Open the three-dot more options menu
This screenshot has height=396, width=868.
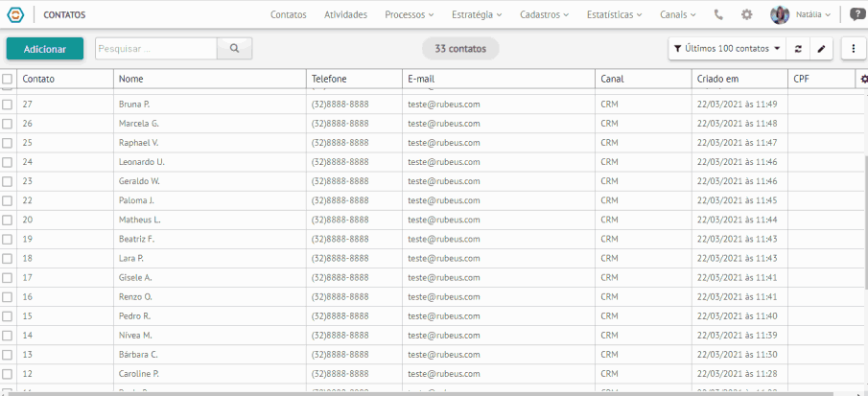(854, 49)
